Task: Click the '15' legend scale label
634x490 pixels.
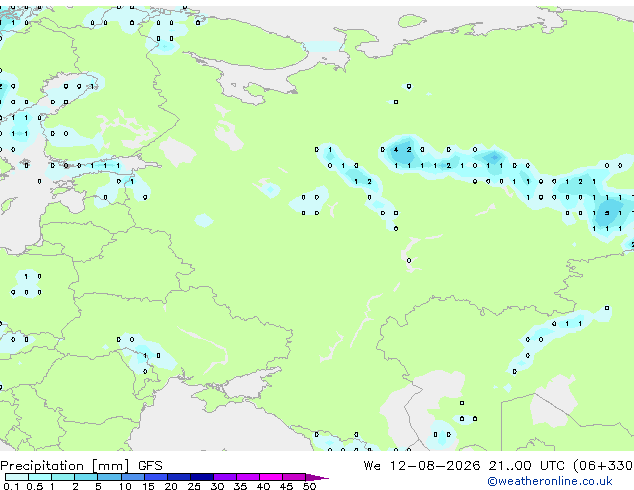Action: click(148, 486)
